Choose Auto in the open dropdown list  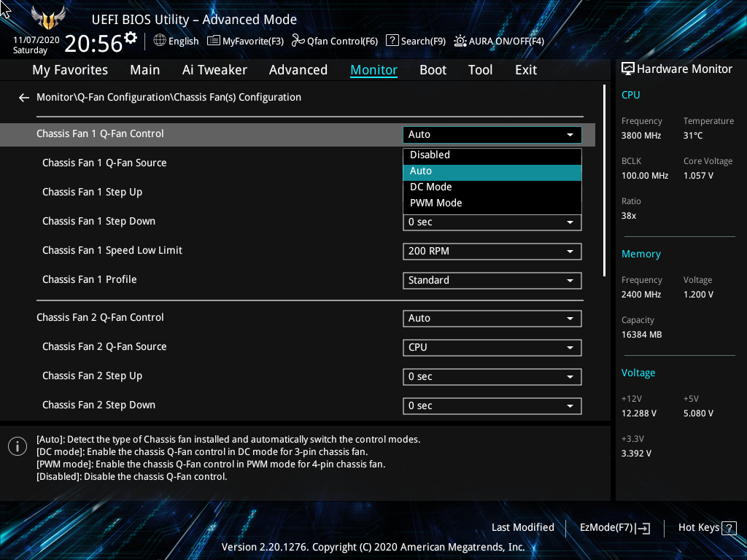tap(492, 172)
